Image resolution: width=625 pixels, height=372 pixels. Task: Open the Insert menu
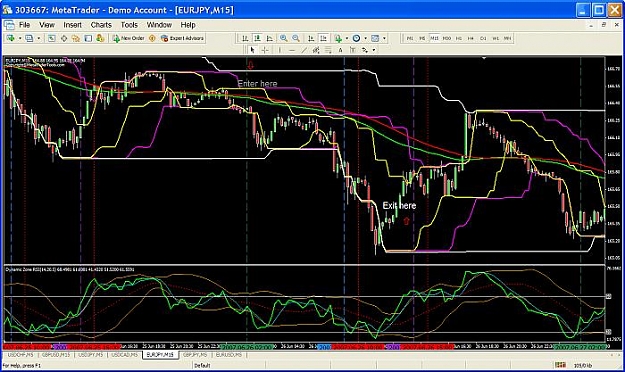point(72,25)
